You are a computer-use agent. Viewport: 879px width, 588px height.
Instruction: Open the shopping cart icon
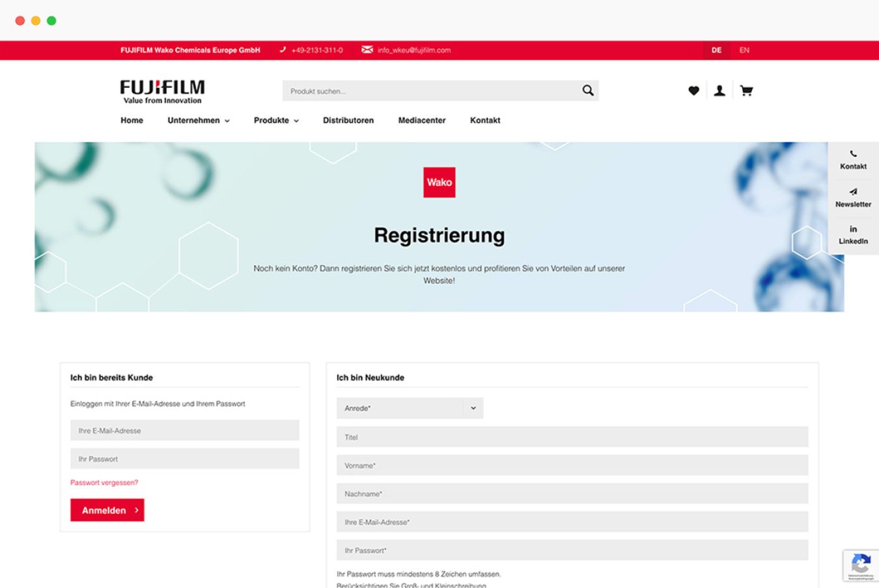(x=746, y=91)
